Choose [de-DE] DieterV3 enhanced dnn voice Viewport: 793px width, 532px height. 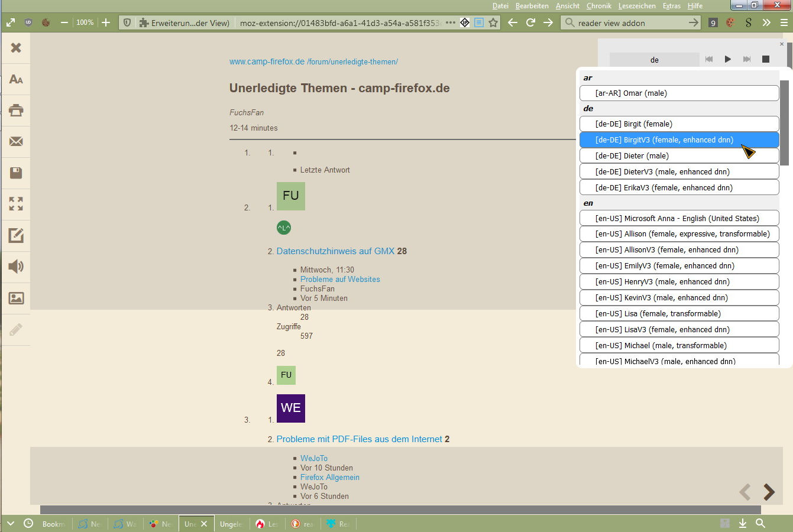[x=679, y=171]
